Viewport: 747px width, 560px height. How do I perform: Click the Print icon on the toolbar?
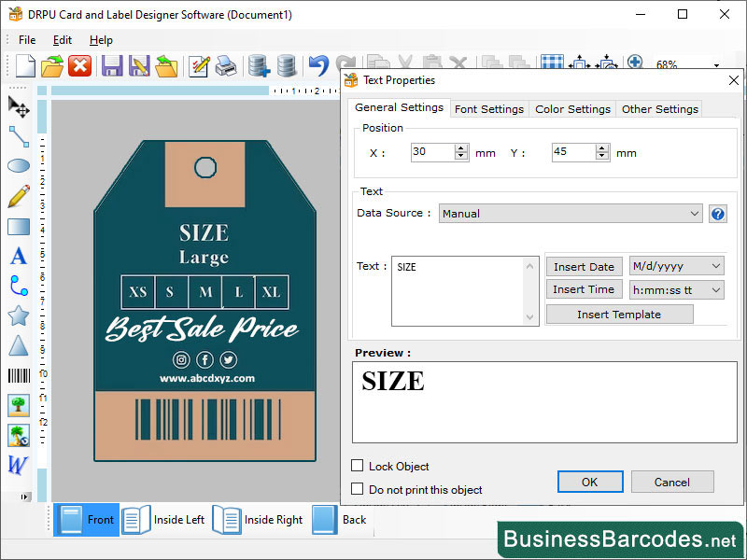pos(224,65)
